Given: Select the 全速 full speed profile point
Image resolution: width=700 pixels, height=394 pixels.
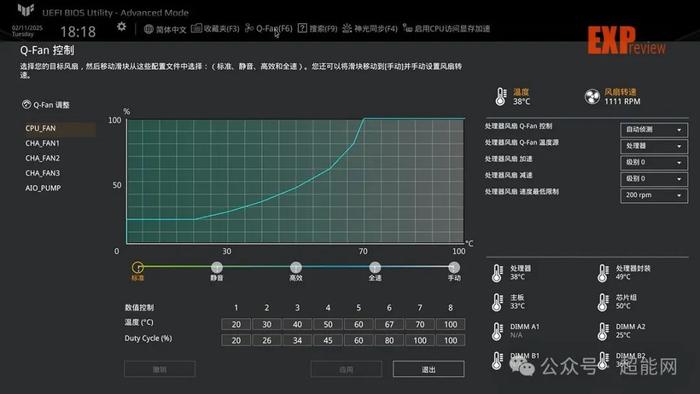Looking at the screenshot, I should tap(375, 267).
